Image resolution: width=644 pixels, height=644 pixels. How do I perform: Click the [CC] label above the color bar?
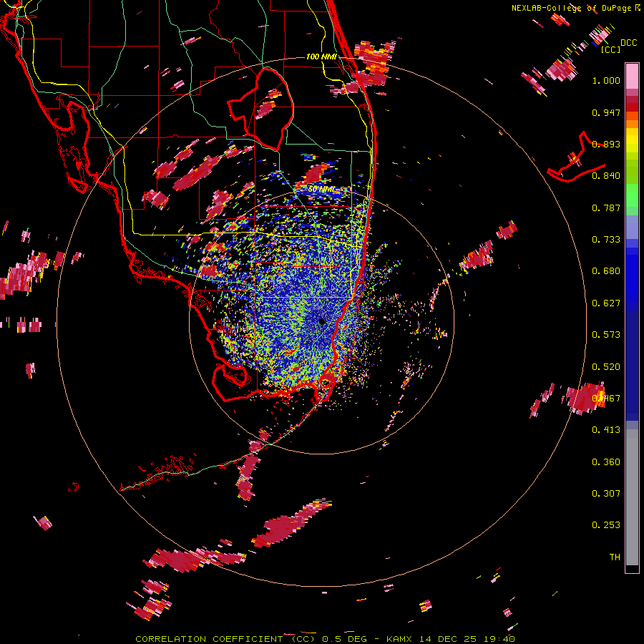coord(610,49)
